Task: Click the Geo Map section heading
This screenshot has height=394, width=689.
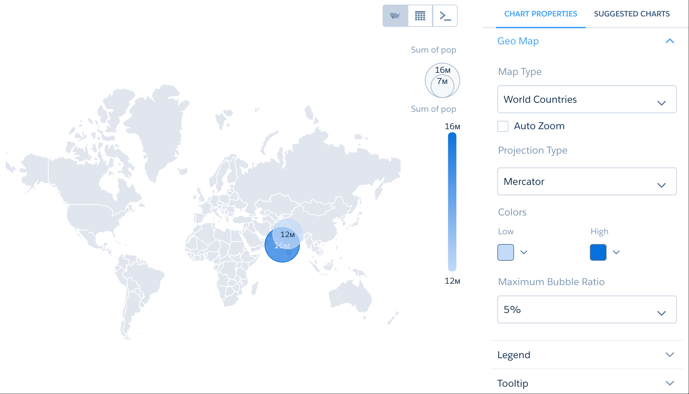Action: click(x=518, y=41)
